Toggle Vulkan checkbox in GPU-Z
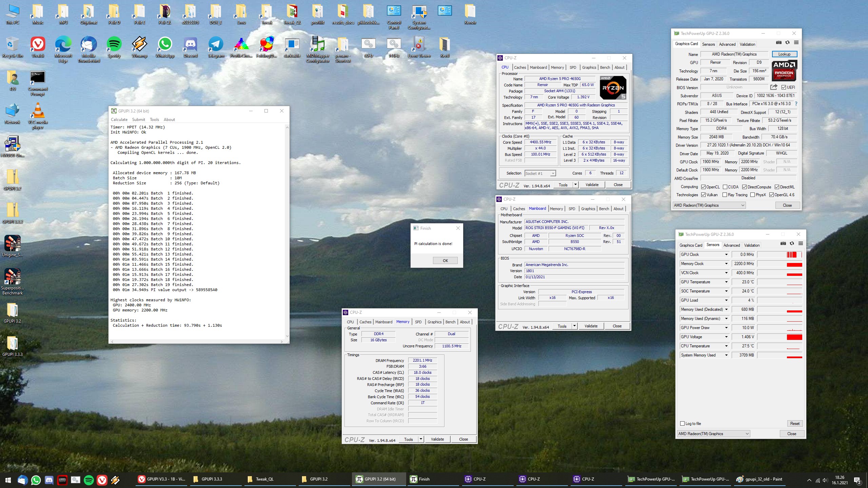 point(704,195)
